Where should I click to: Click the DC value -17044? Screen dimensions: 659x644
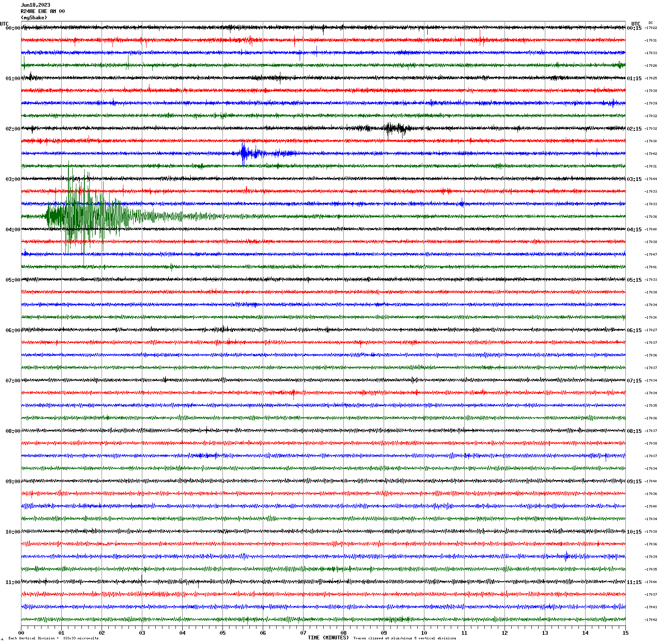[x=651, y=179]
